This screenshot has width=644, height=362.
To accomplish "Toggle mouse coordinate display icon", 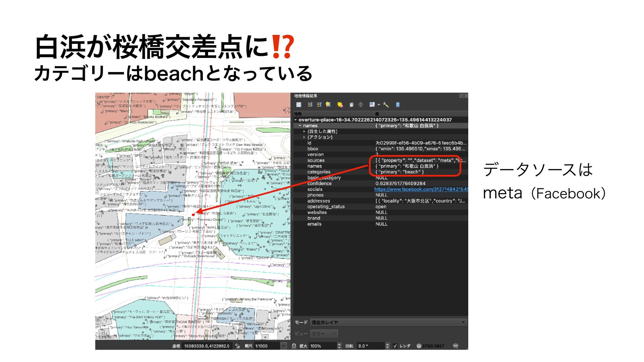I will [x=237, y=346].
